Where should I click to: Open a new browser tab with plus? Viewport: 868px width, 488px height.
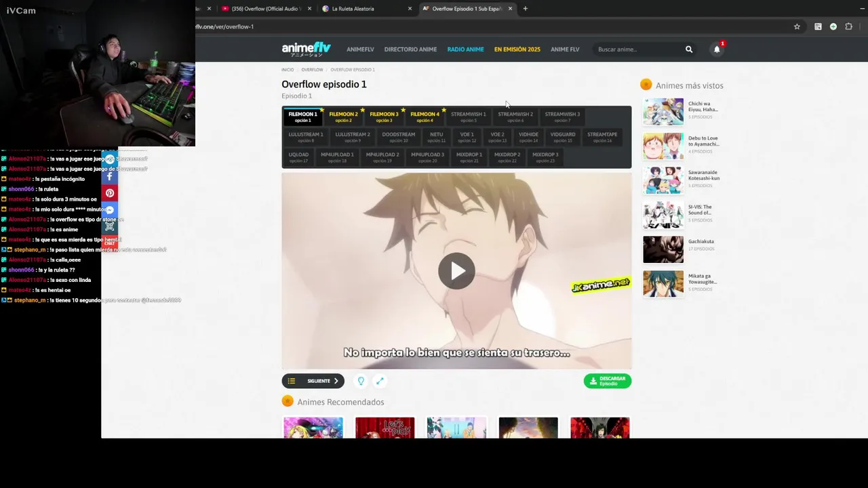tap(525, 9)
